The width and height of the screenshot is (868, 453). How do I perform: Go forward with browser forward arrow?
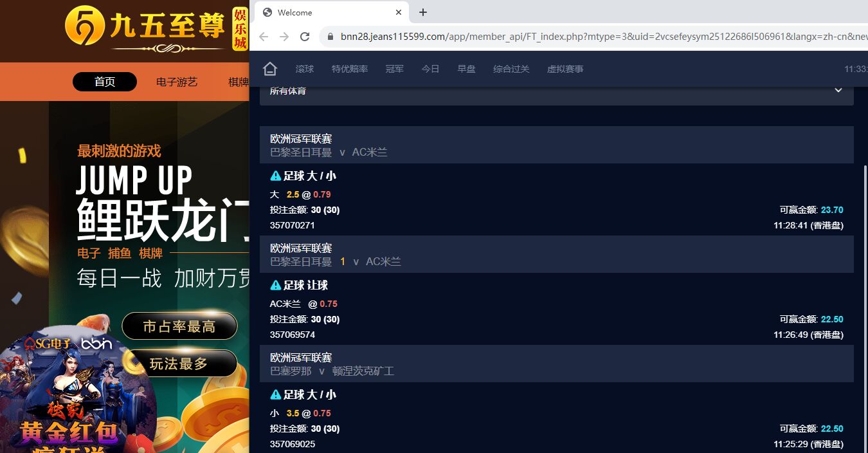(284, 37)
